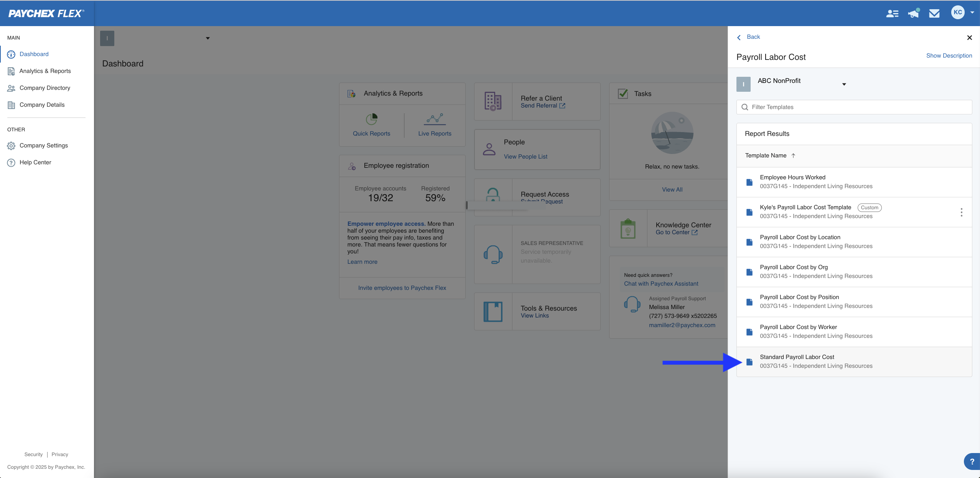Viewport: 980px width, 478px height.
Task: Expand the ABC NonProfit company dropdown
Action: click(843, 84)
